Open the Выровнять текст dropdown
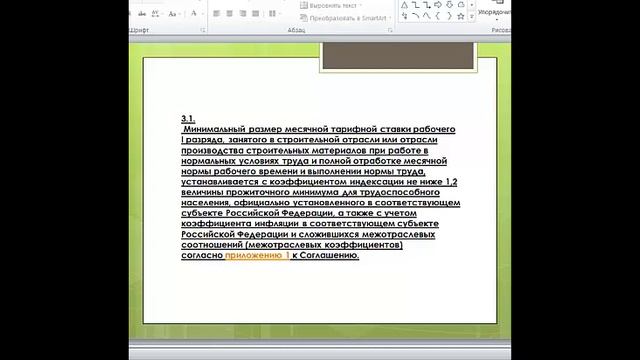 coord(331,6)
